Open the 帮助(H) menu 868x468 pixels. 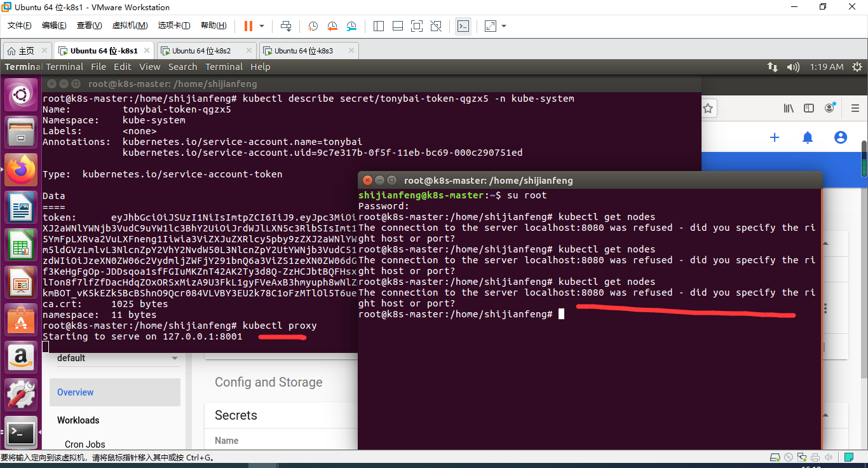(x=214, y=25)
